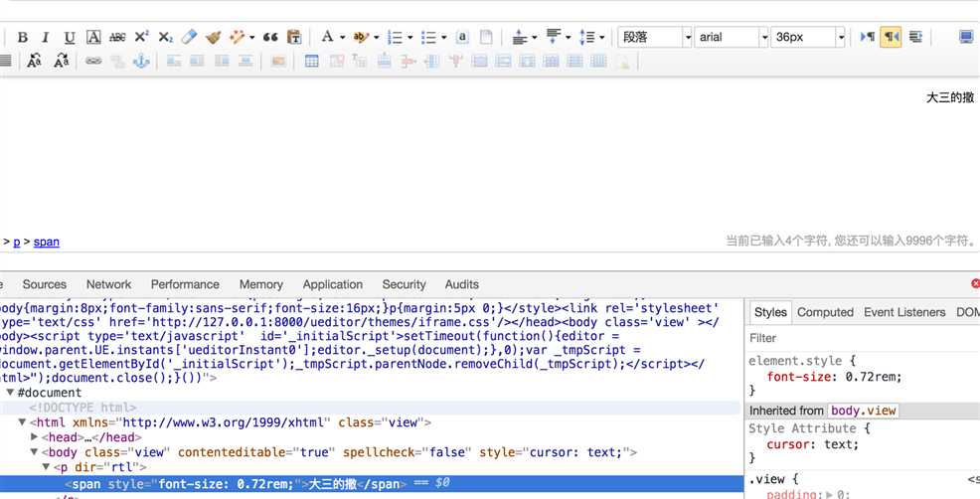Insert a hyperlink with chain icon

tap(93, 62)
